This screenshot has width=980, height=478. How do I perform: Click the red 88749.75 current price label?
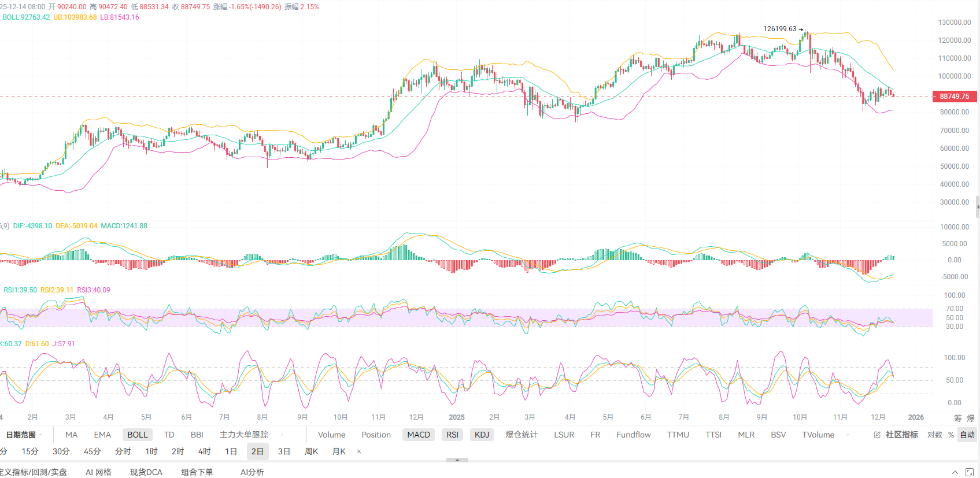click(x=955, y=97)
